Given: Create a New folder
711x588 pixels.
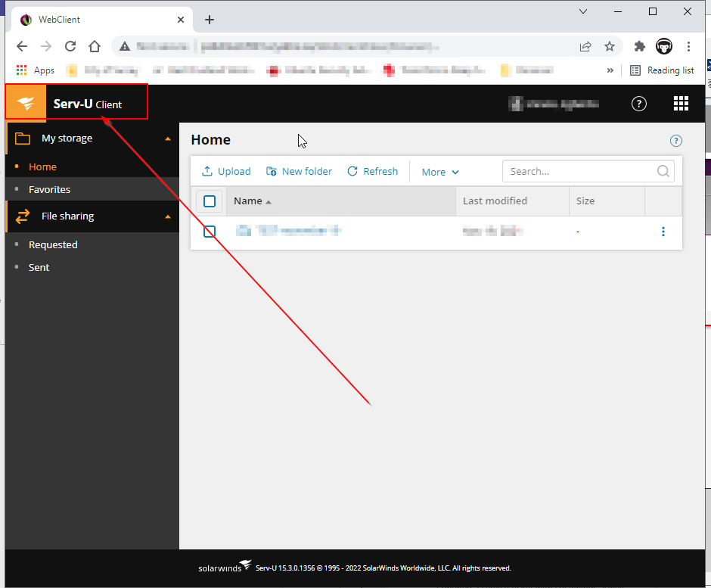Looking at the screenshot, I should pos(300,171).
